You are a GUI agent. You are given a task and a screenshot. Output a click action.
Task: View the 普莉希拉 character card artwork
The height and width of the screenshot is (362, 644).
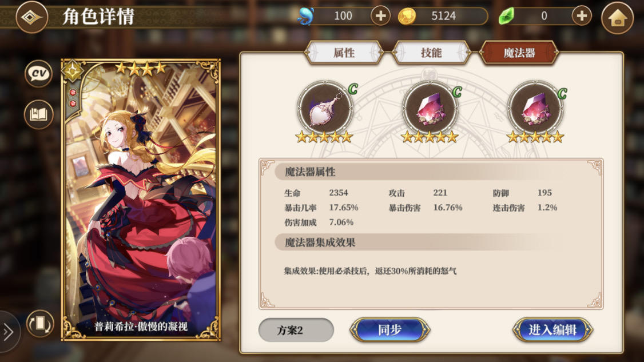coord(141,200)
